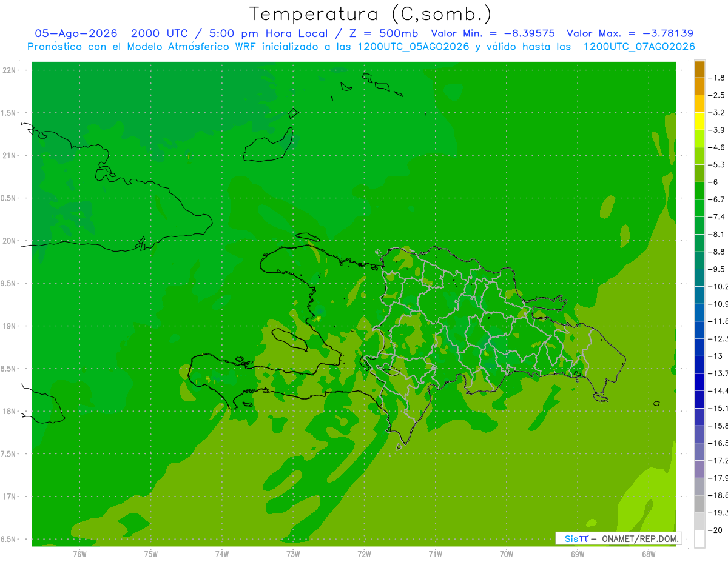Click the "-4.6" colorbar value
The width and height of the screenshot is (728, 562).
(x=717, y=147)
